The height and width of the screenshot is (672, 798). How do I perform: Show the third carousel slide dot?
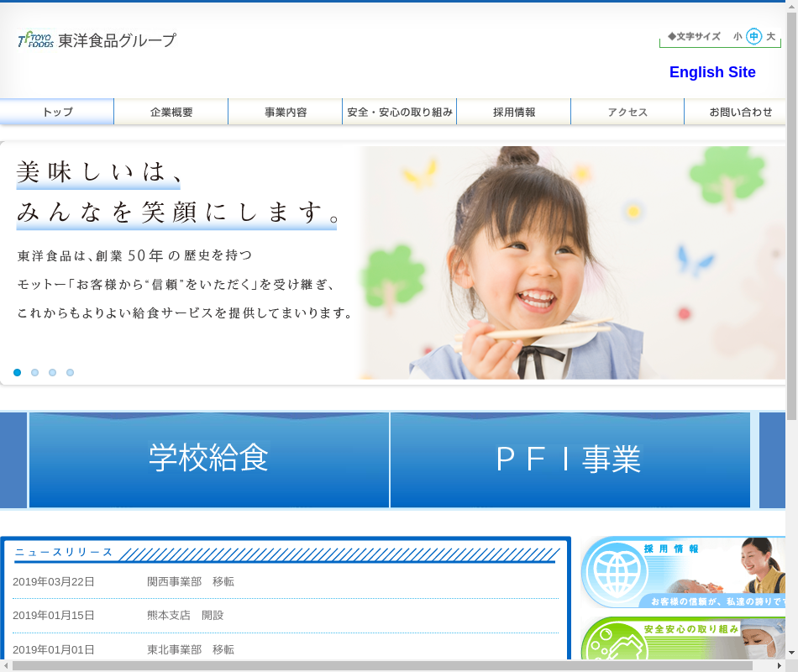tap(53, 372)
